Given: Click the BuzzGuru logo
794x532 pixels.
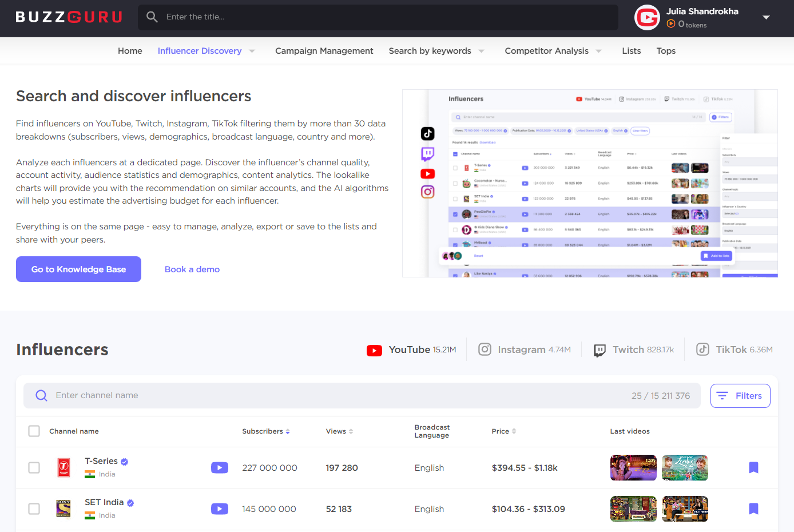Looking at the screenshot, I should pyautogui.click(x=69, y=17).
